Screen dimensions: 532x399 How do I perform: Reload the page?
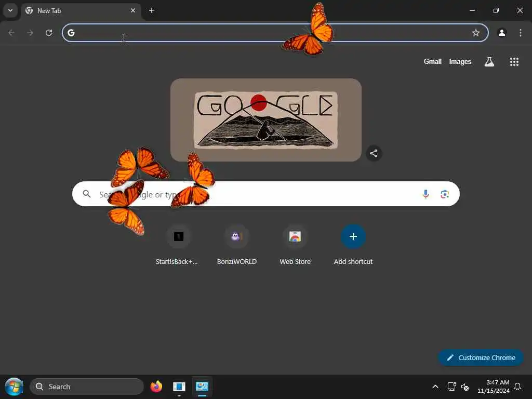click(x=49, y=33)
